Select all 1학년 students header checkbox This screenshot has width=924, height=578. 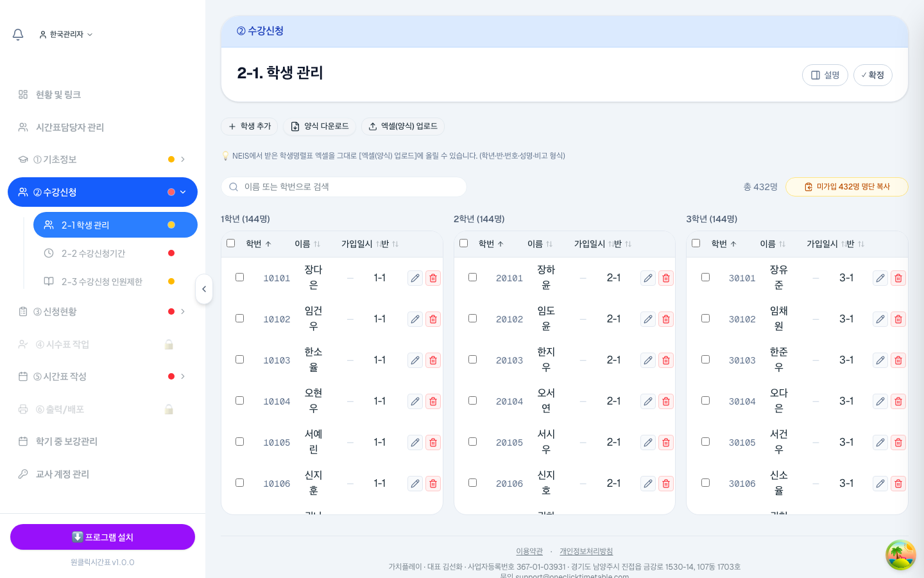(x=231, y=243)
